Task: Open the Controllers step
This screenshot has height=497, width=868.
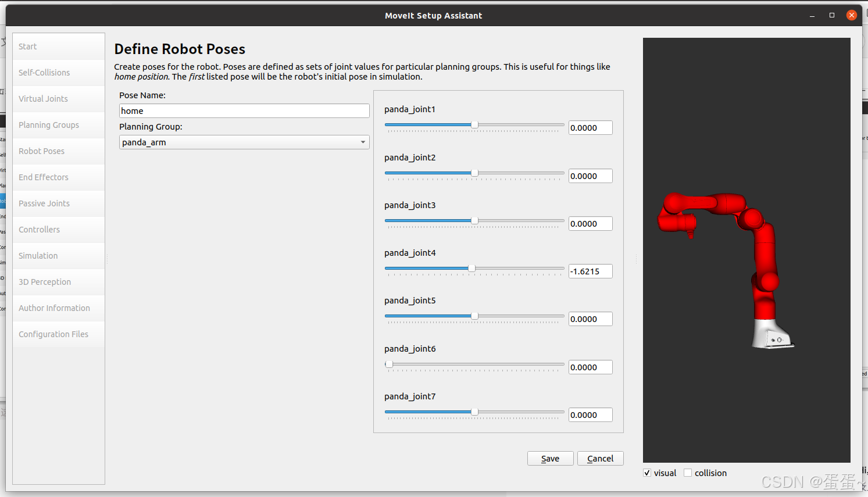Action: 59,230
